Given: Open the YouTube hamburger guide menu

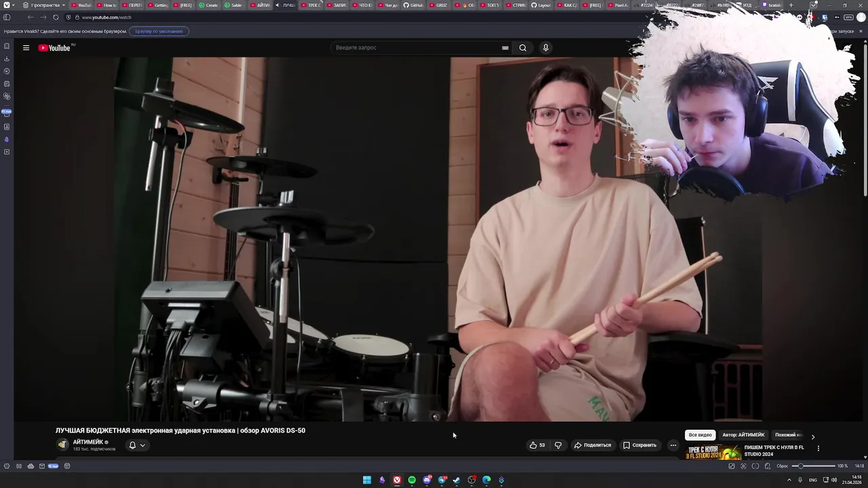Looking at the screenshot, I should point(26,47).
